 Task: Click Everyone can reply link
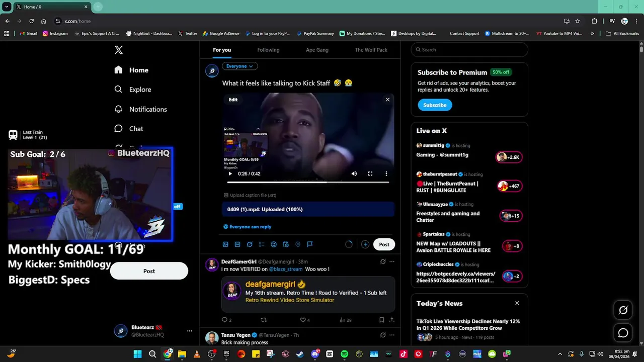click(247, 227)
